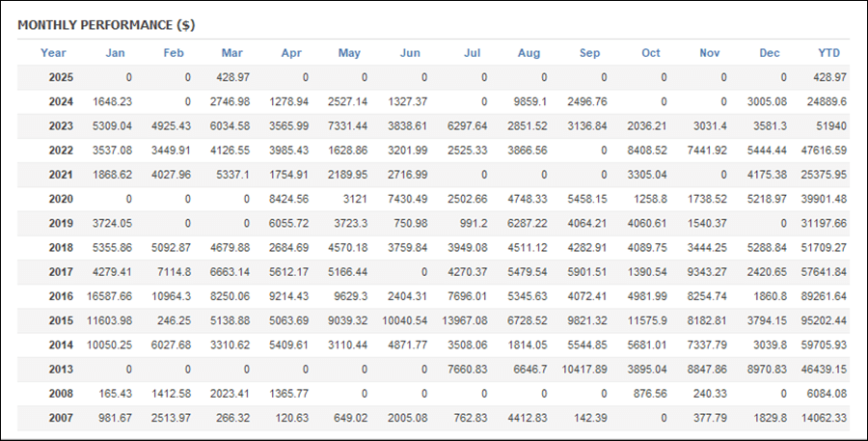Click the July 2015 value 13967.08
The height and width of the screenshot is (441, 868).
[x=465, y=320]
